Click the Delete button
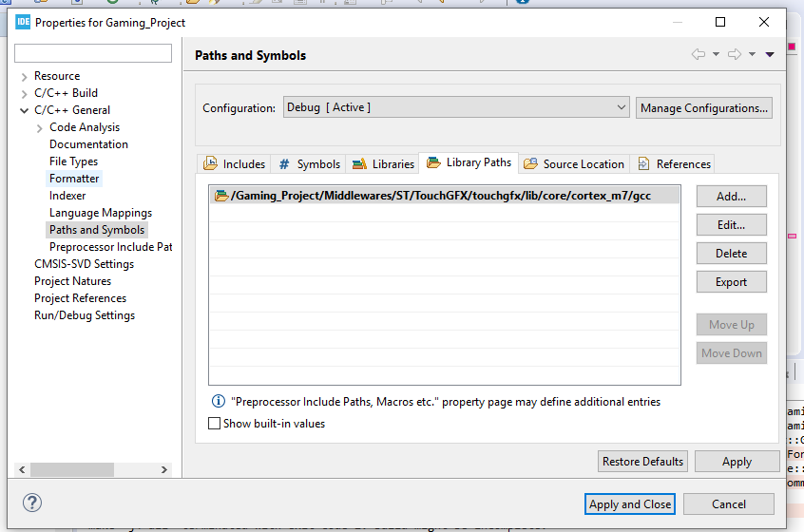 pos(731,254)
